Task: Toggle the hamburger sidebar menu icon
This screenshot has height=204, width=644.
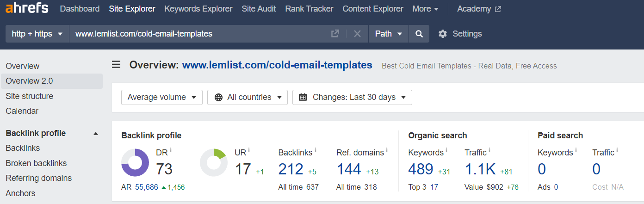Action: [x=116, y=64]
